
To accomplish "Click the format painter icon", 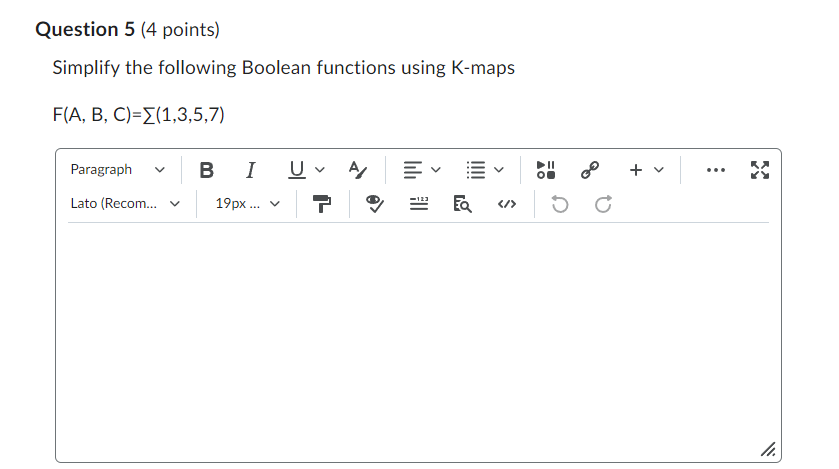I will coord(322,204).
